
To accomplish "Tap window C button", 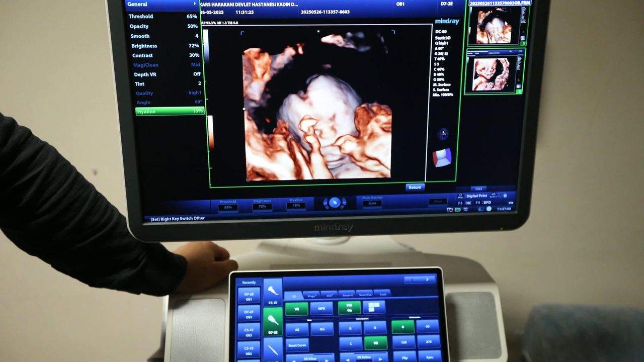I will point(351,343).
